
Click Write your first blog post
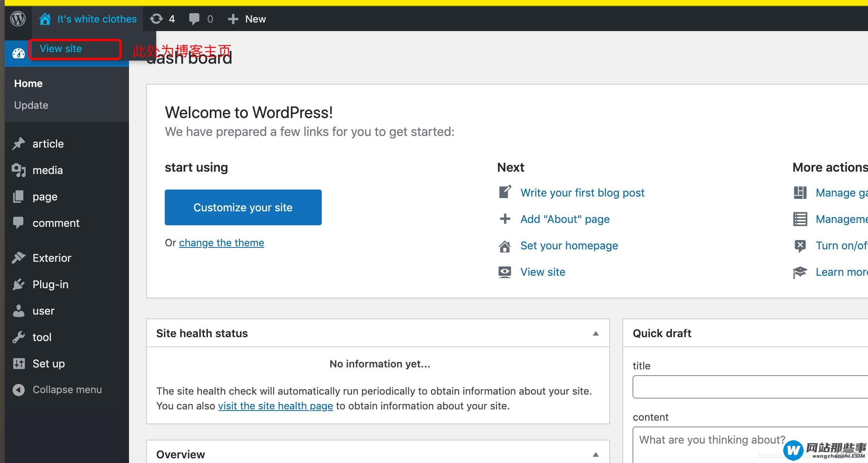[x=582, y=193]
